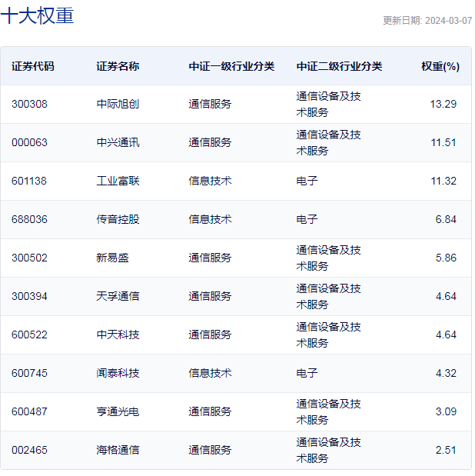Viewport: 475px width, 476px height.
Task: Click 通信设备及技术服务 in the 300394 row
Action: (x=328, y=296)
